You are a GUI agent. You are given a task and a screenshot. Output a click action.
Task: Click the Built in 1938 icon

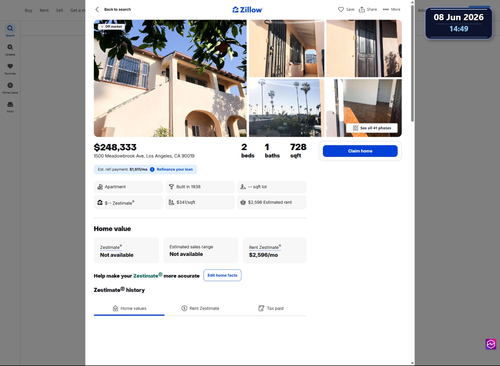tap(171, 187)
